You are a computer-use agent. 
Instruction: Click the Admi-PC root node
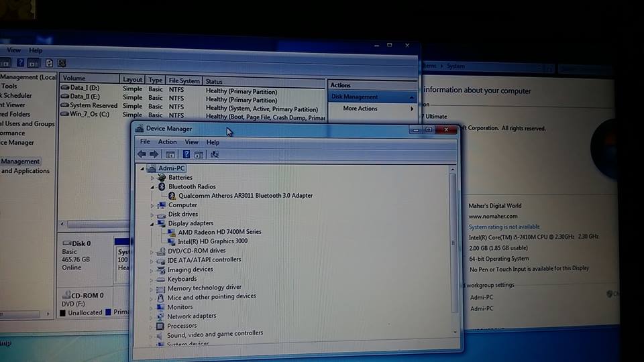tap(171, 168)
